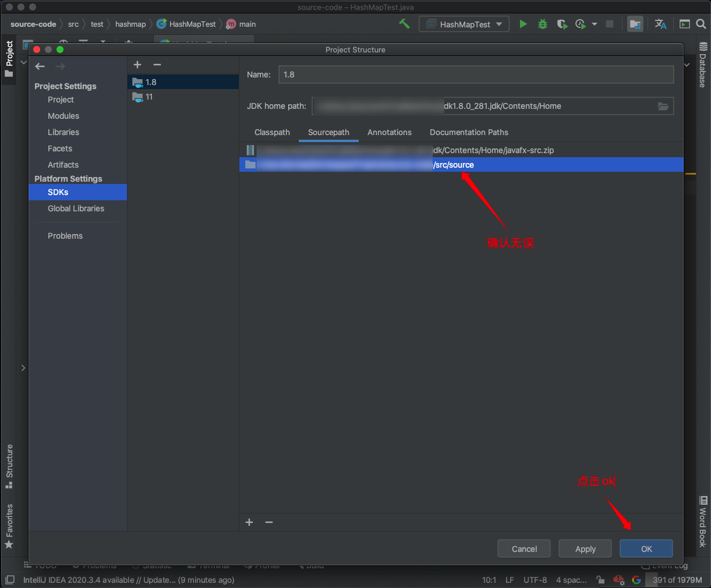Click the SDK Name input field
Image resolution: width=711 pixels, height=588 pixels.
pyautogui.click(x=476, y=75)
